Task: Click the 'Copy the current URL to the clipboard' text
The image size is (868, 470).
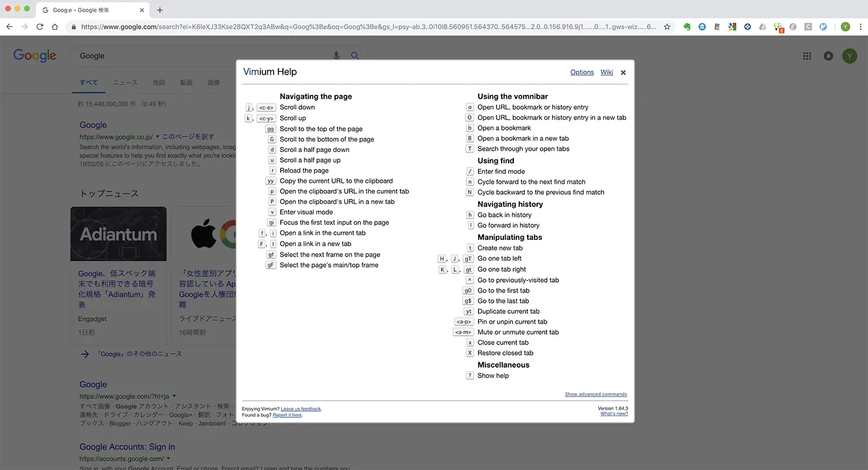Action: tap(336, 181)
